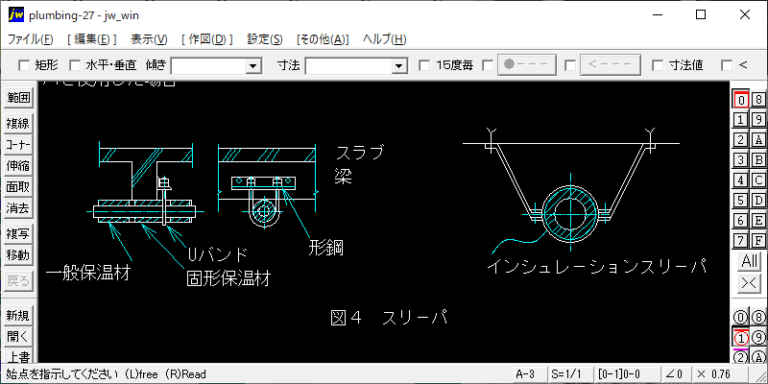The image size is (768, 384).
Task: Select layer 9 square button
Action: coord(759,120)
